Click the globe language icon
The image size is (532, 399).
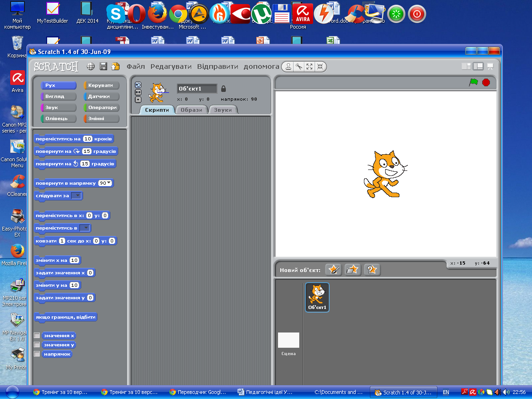pyautogui.click(x=91, y=66)
